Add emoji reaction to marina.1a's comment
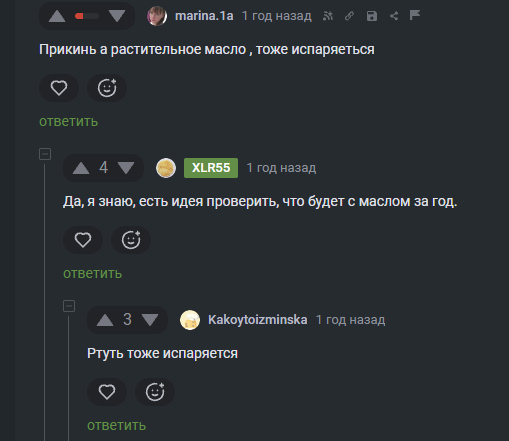Viewport: 509px width, 441px height. pyautogui.click(x=107, y=88)
